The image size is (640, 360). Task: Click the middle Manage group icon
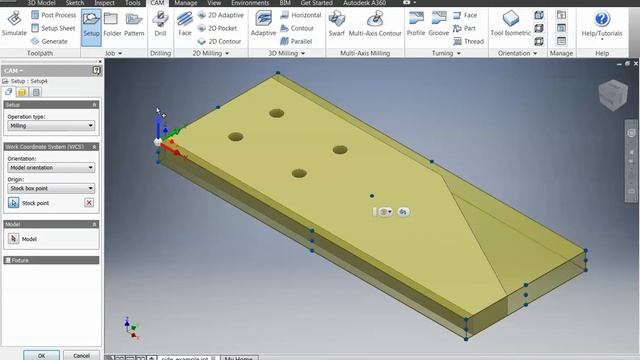click(561, 28)
